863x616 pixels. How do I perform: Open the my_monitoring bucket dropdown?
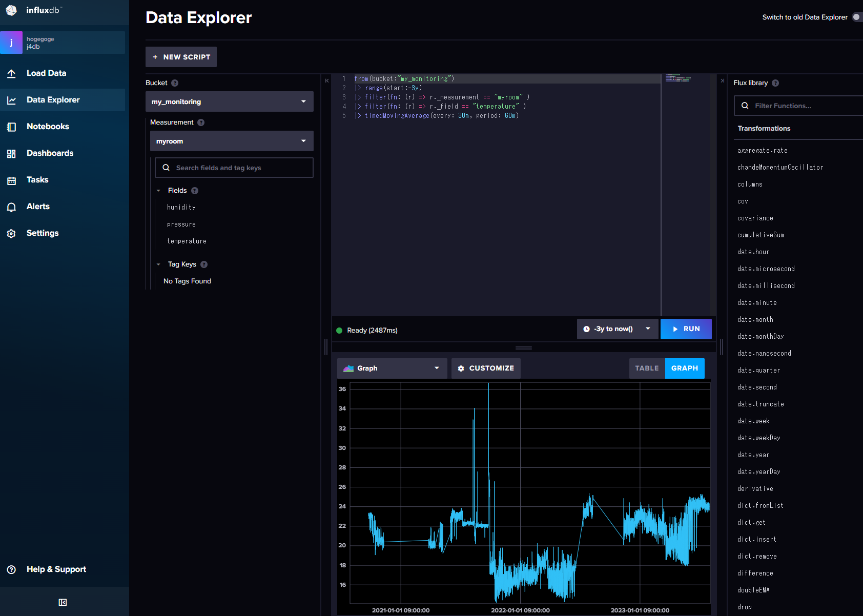click(x=229, y=101)
